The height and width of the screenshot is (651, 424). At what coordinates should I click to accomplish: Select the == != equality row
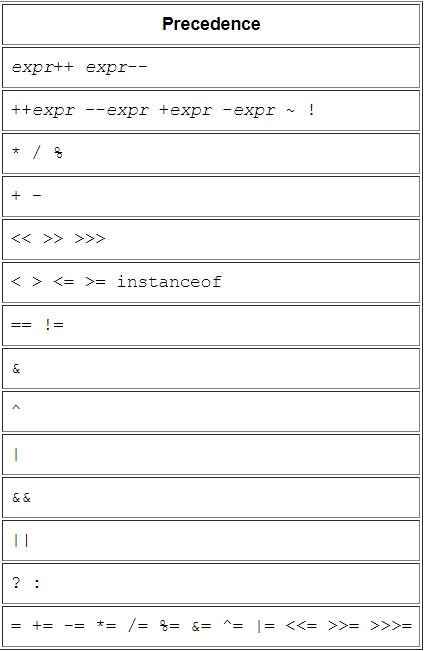pyautogui.click(x=211, y=326)
